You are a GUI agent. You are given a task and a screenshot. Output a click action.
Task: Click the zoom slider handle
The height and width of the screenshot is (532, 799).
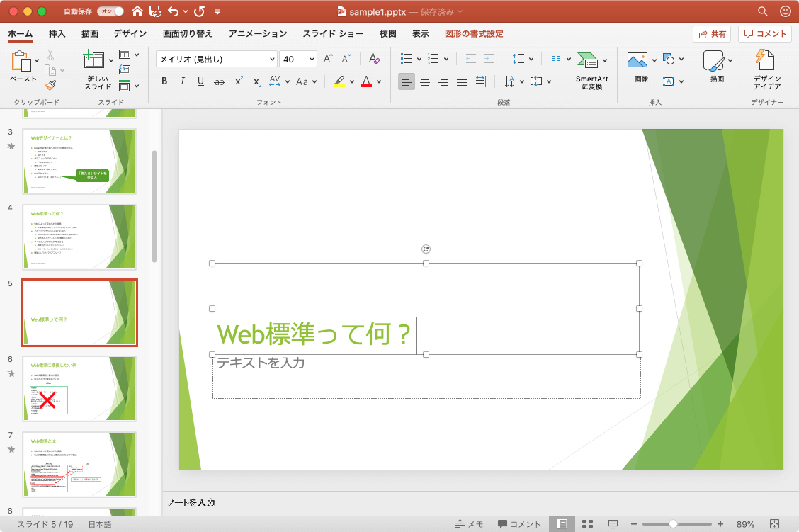(673, 523)
